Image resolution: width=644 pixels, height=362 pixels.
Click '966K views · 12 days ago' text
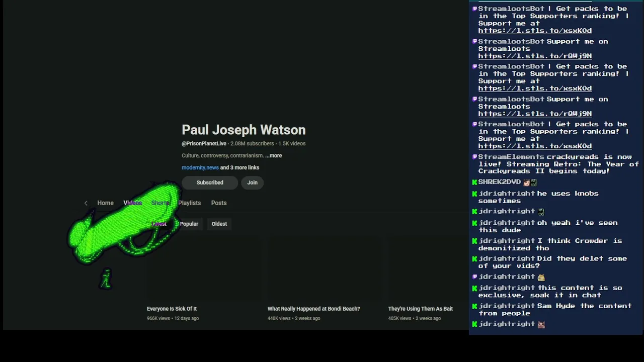coord(173,318)
